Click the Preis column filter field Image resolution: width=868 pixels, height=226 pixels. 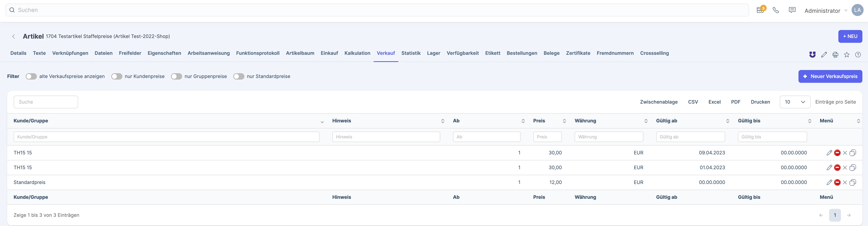pos(547,137)
